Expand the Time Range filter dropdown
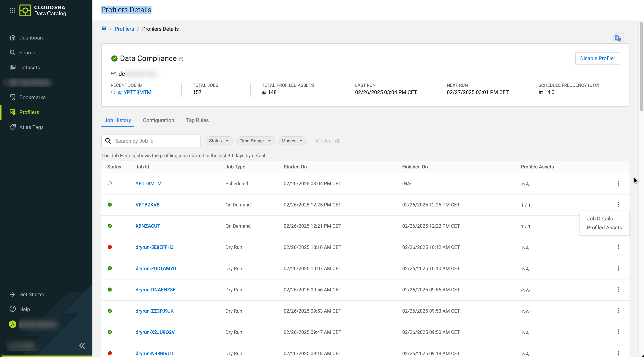Image resolution: width=644 pixels, height=357 pixels. tap(255, 141)
